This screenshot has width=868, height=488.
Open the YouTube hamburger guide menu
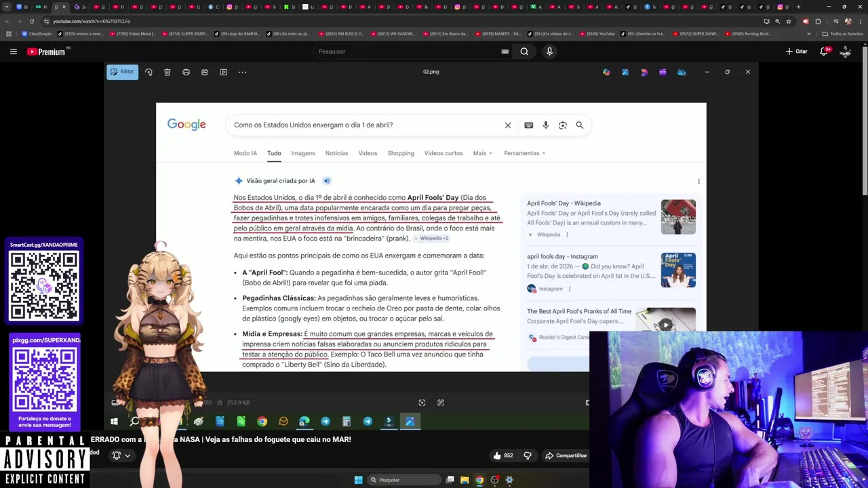tap(13, 52)
